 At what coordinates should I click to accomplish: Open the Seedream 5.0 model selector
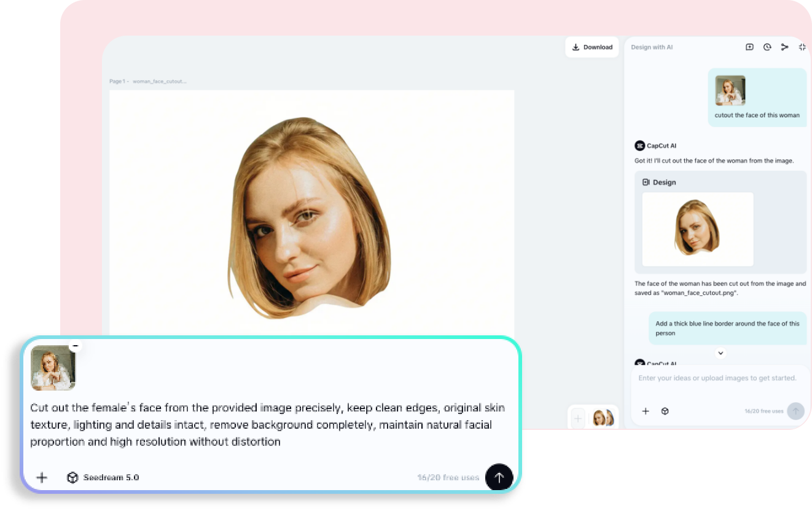103,477
